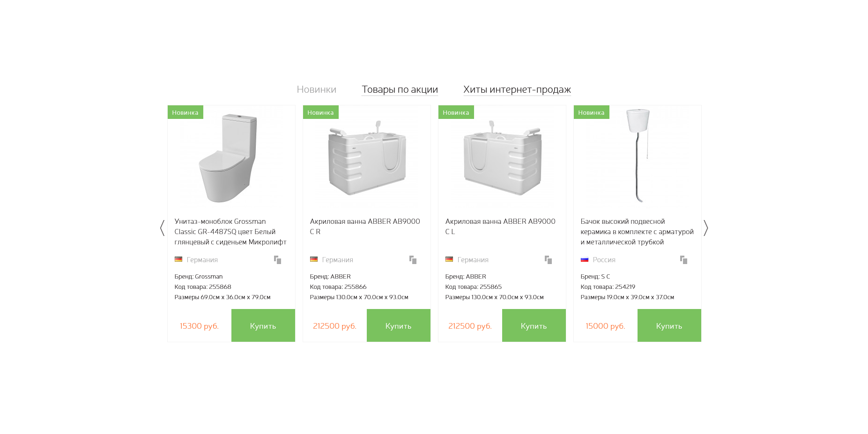
Task: Buy the Grossman toilet for 15300 руб.
Action: click(263, 325)
